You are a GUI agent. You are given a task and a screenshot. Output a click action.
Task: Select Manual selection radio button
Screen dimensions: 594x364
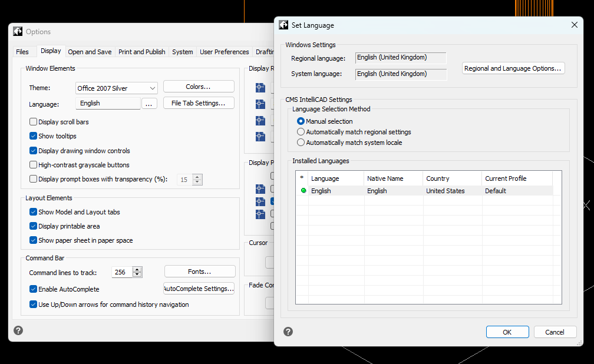[301, 121]
